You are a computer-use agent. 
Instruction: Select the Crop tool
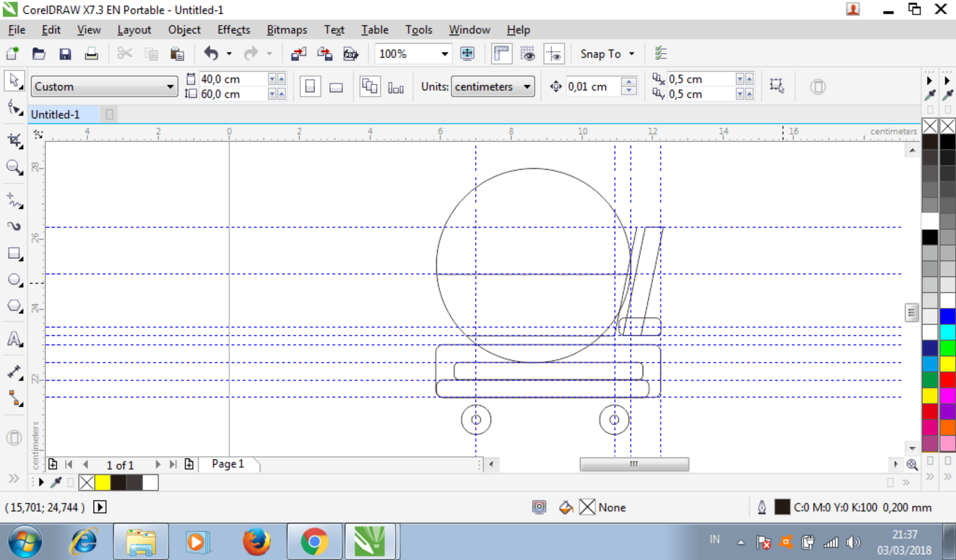(x=14, y=140)
